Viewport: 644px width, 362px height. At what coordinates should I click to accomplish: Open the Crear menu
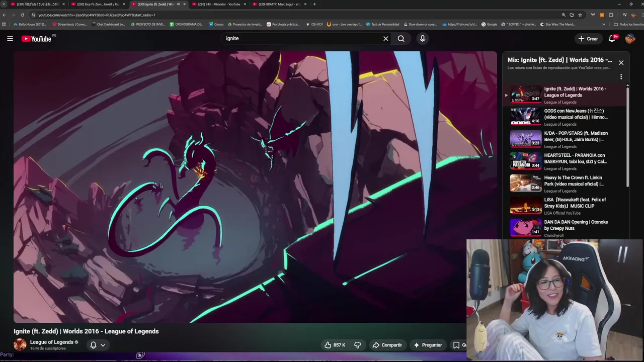tap(588, 39)
